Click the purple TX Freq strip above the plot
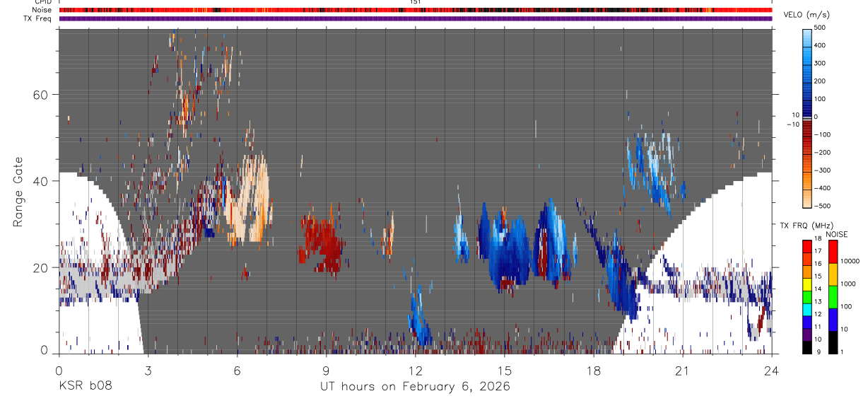Screen dimensions: 868x401 pyautogui.click(x=416, y=19)
